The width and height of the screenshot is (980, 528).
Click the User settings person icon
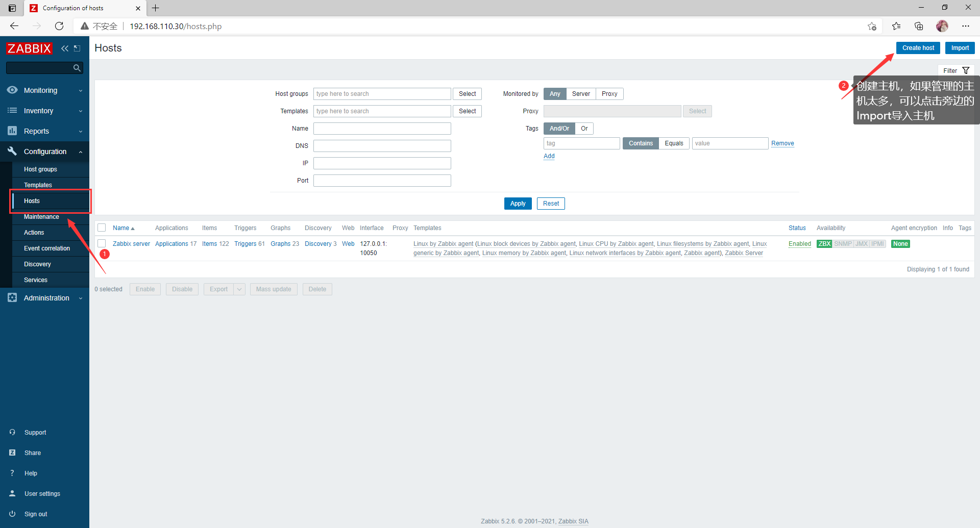click(12, 493)
